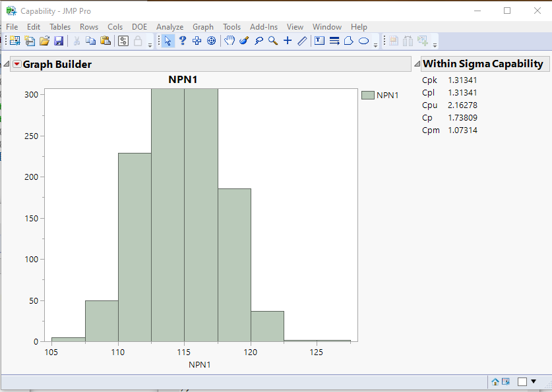This screenshot has width=552, height=392.
Task: Select the Grabber hand tool
Action: coord(230,41)
